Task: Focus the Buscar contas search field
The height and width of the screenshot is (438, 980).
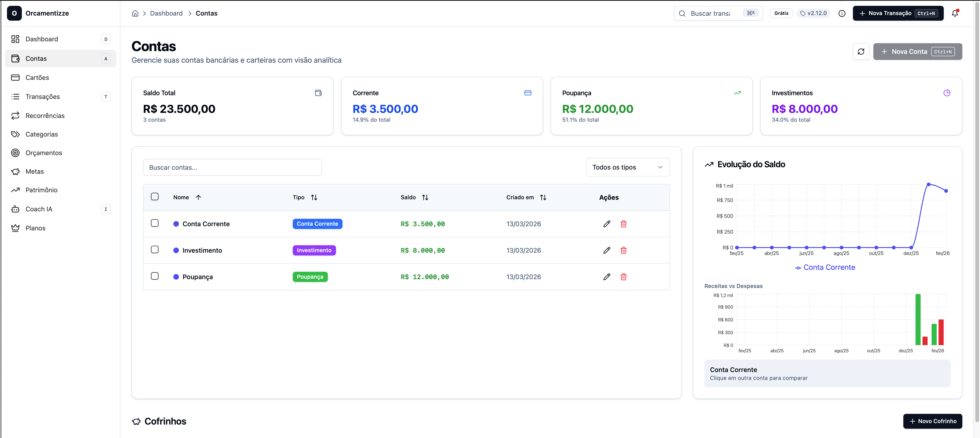Action: click(x=232, y=167)
